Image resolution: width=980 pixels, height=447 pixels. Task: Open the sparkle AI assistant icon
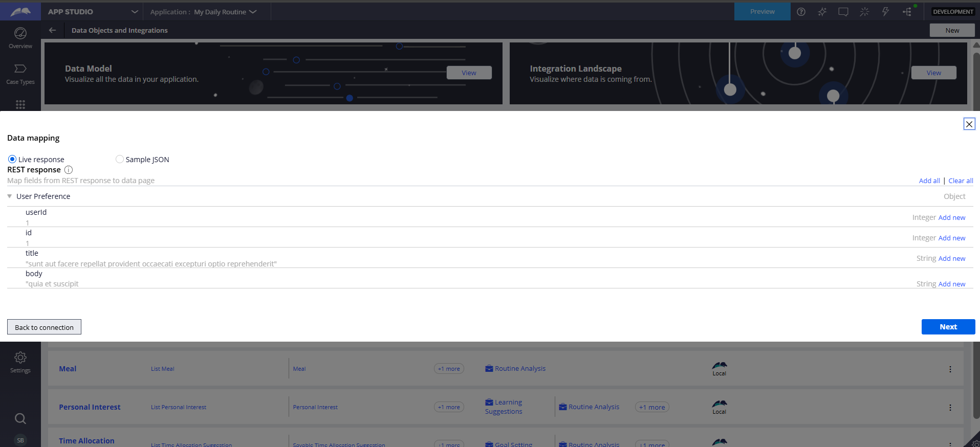(822, 12)
